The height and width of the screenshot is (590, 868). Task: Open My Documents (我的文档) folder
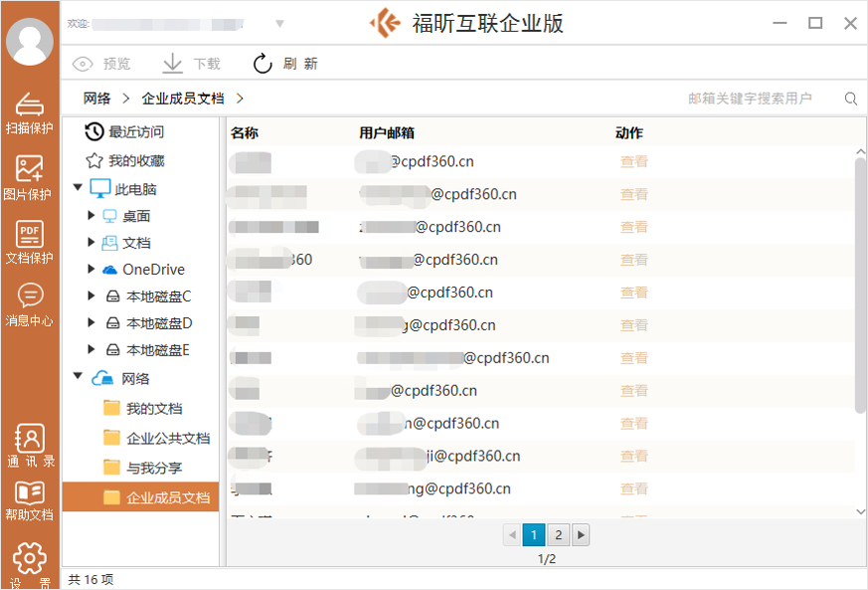[143, 408]
